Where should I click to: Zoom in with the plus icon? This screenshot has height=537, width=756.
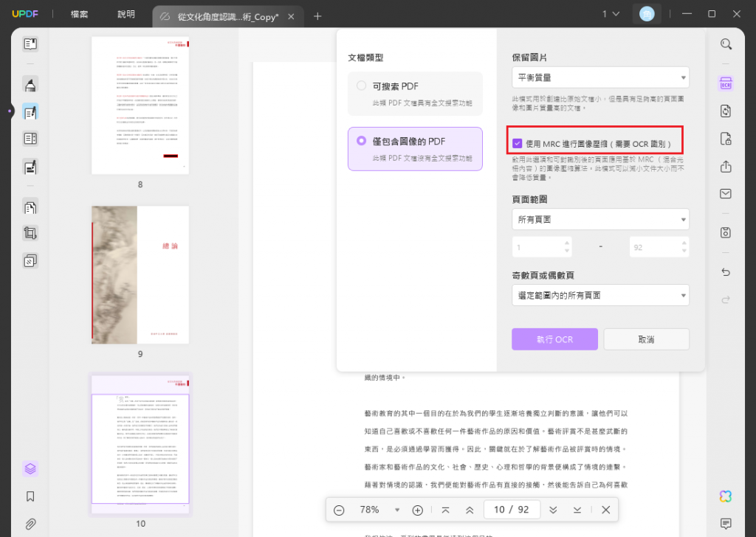pos(418,510)
